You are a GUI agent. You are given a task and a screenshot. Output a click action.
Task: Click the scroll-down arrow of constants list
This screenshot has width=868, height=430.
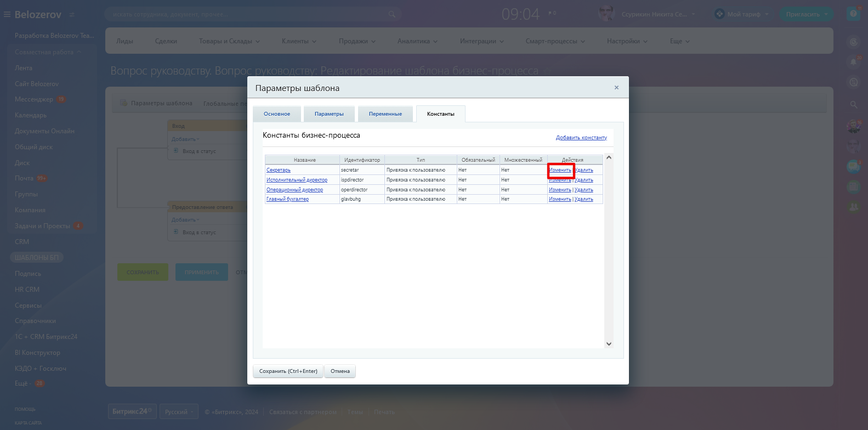[x=609, y=344]
